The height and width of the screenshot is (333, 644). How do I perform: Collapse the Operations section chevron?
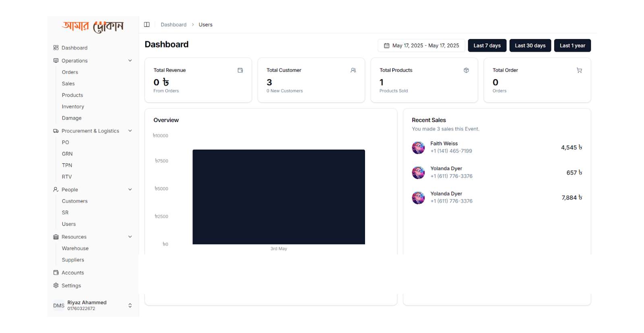(x=130, y=60)
